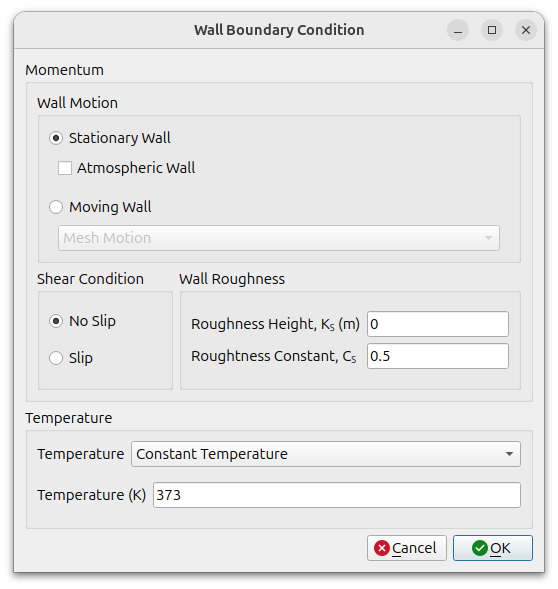This screenshot has width=558, height=589.
Task: Focus the Roughness Height Ks input field
Action: (438, 324)
